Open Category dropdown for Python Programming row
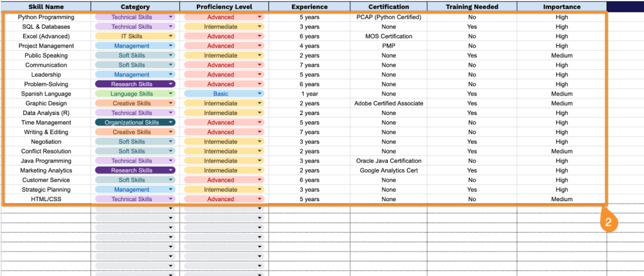 (170, 18)
